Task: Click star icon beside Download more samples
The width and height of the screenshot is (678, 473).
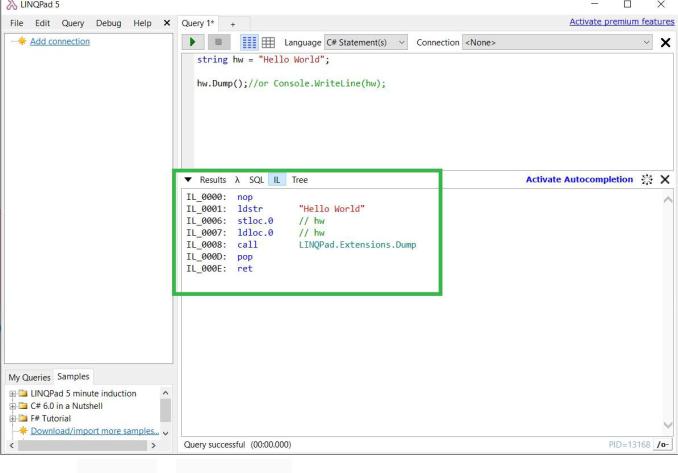Action: click(x=23, y=431)
